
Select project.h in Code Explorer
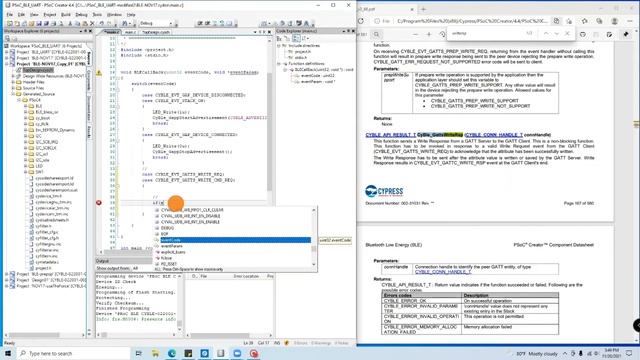pos(302,52)
